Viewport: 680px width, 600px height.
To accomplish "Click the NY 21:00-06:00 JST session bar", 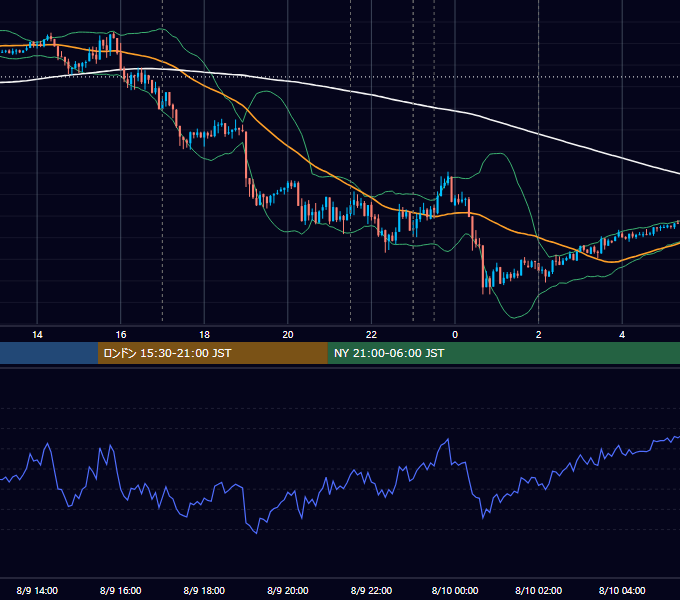I will 503,353.
